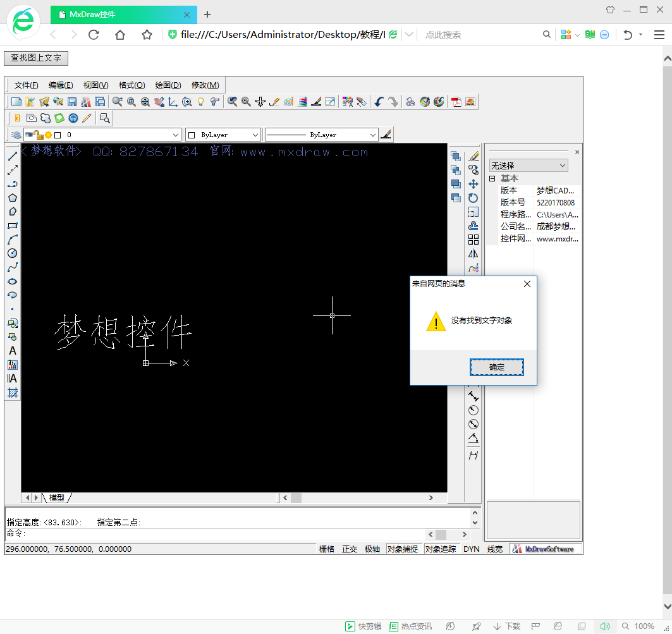Select the Array tool in modify toolbar
The width and height of the screenshot is (672, 634).
tap(473, 240)
